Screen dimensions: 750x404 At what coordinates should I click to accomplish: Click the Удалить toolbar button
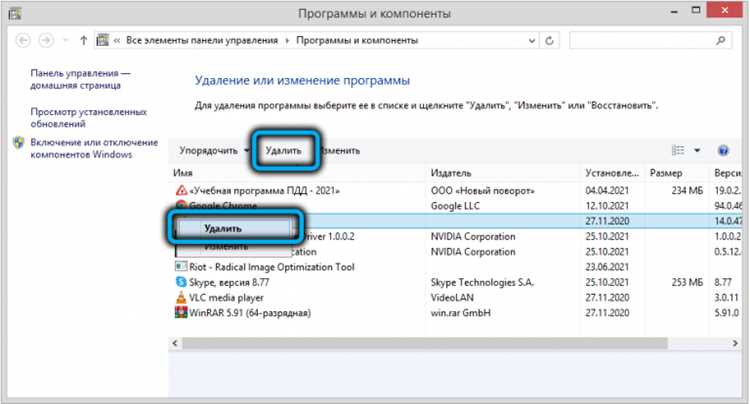[284, 151]
